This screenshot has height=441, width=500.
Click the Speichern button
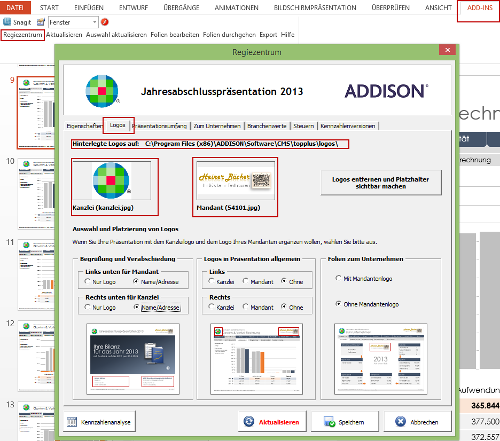[345, 422]
